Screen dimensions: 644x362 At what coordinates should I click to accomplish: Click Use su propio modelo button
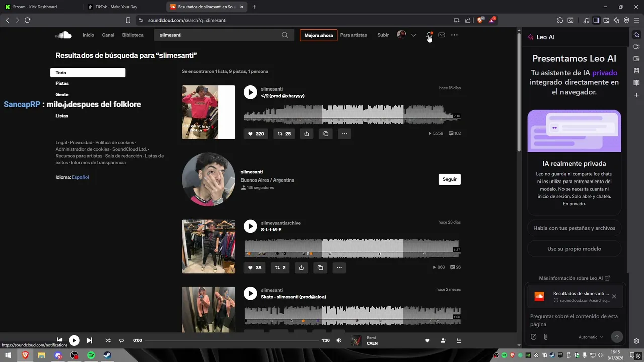coord(574,249)
